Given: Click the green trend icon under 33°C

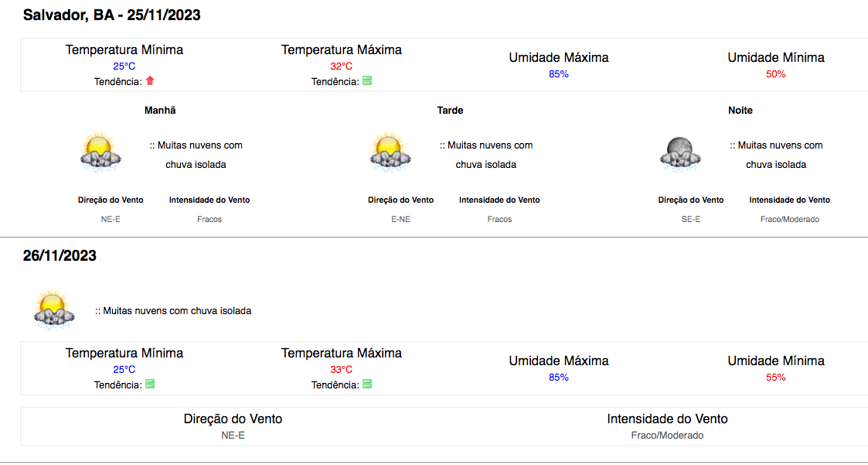Looking at the screenshot, I should click(x=367, y=384).
